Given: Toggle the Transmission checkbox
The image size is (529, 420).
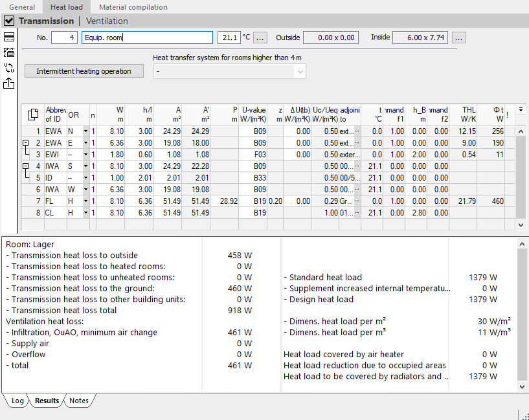Looking at the screenshot, I should coord(9,21).
